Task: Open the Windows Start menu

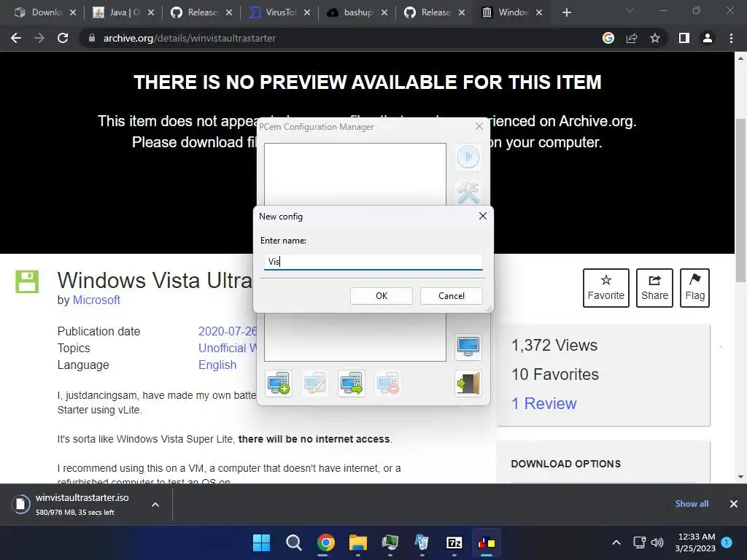Action: [261, 542]
